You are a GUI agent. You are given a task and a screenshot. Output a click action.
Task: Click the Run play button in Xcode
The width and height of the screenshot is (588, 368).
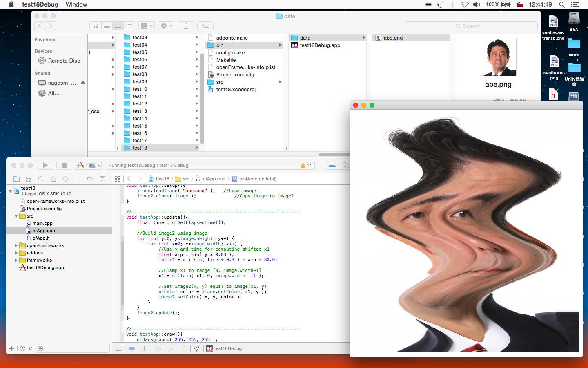(x=45, y=165)
